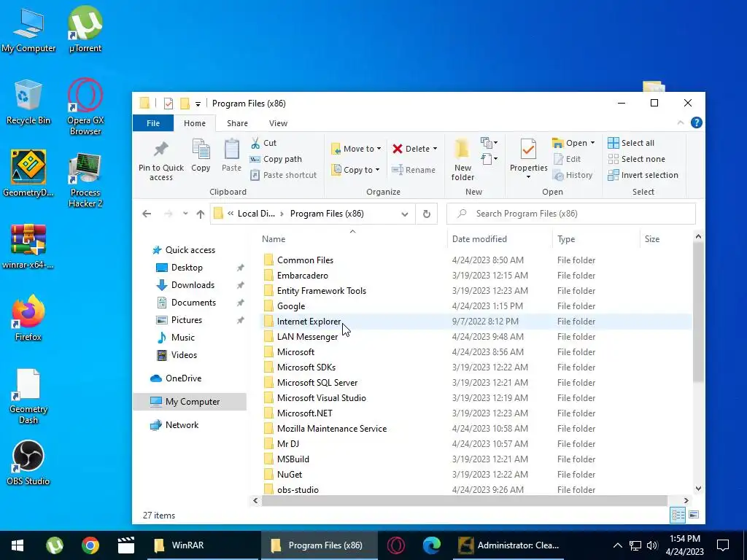The height and width of the screenshot is (560, 747).
Task: Switch to the Home ribbon tab
Action: click(195, 123)
